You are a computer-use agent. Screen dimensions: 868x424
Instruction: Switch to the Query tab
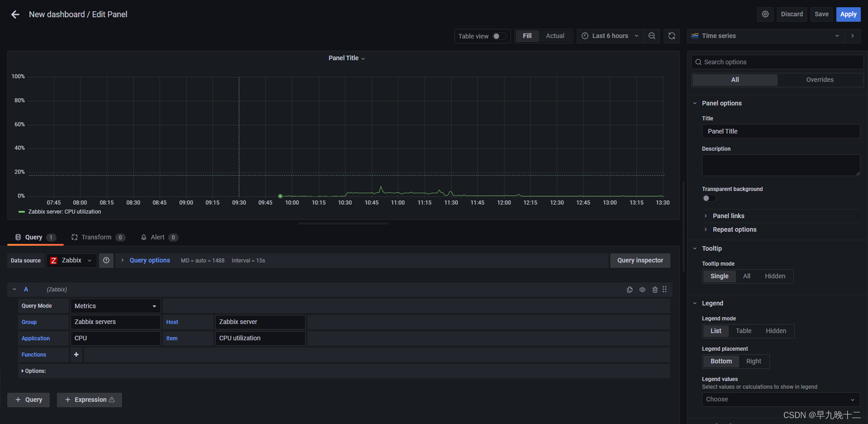coord(35,237)
